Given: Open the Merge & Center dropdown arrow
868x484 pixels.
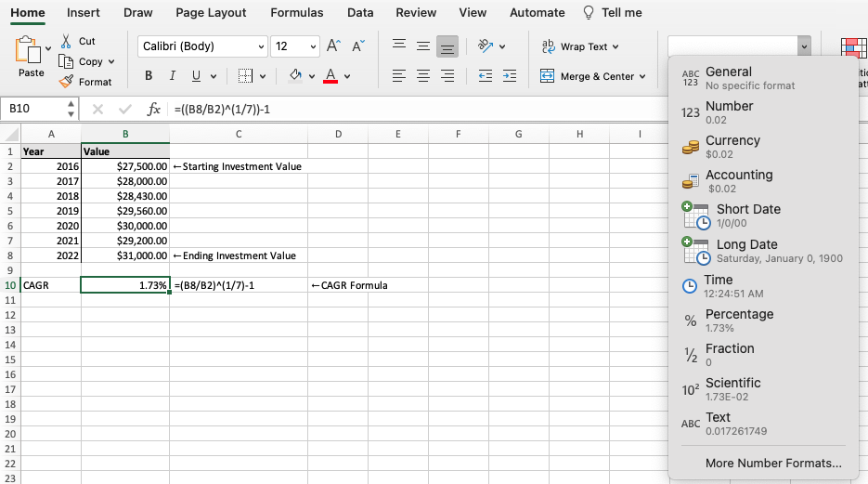Looking at the screenshot, I should (x=642, y=76).
